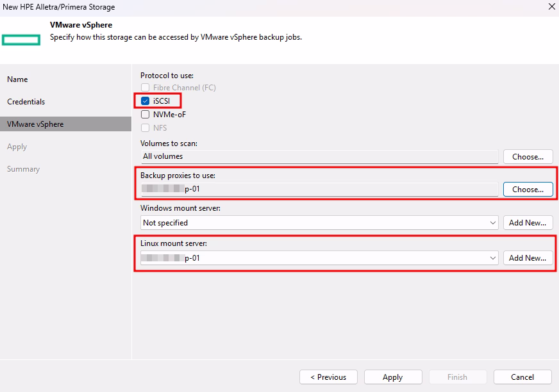Expand the Windows mount server dropdown

pyautogui.click(x=492, y=223)
